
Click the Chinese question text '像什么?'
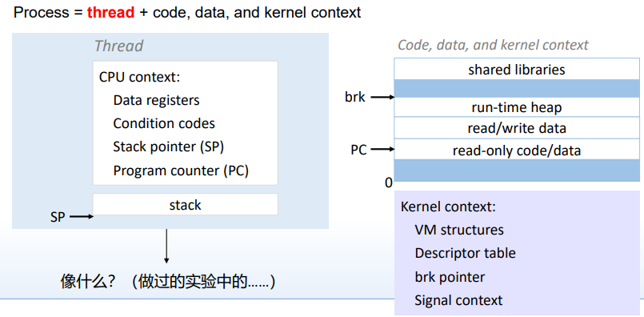click(88, 282)
